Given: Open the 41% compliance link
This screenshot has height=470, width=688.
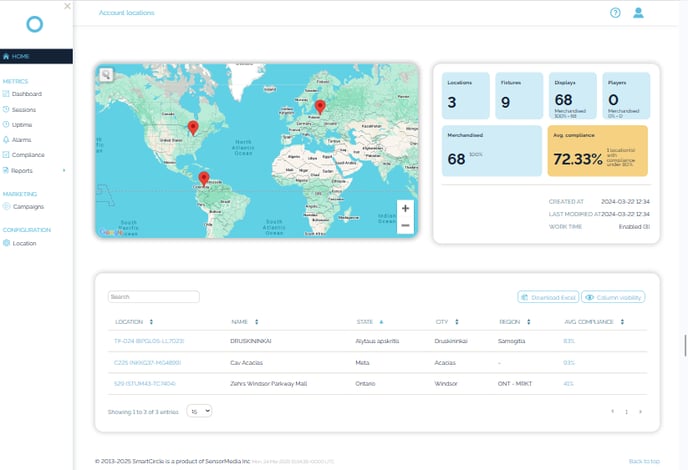Looking at the screenshot, I should click(569, 384).
